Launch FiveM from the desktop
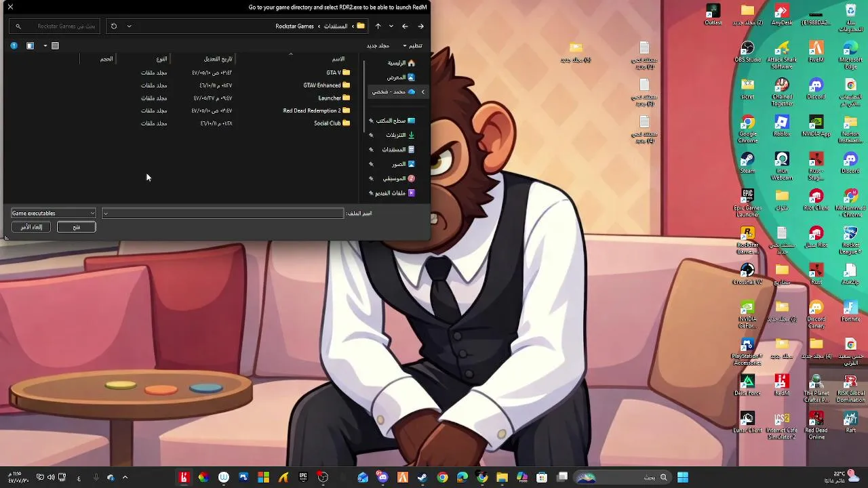The width and height of the screenshot is (868, 488). [x=816, y=52]
